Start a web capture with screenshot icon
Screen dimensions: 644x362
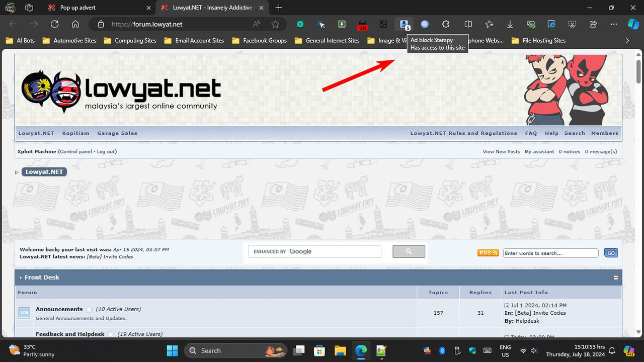(x=572, y=24)
